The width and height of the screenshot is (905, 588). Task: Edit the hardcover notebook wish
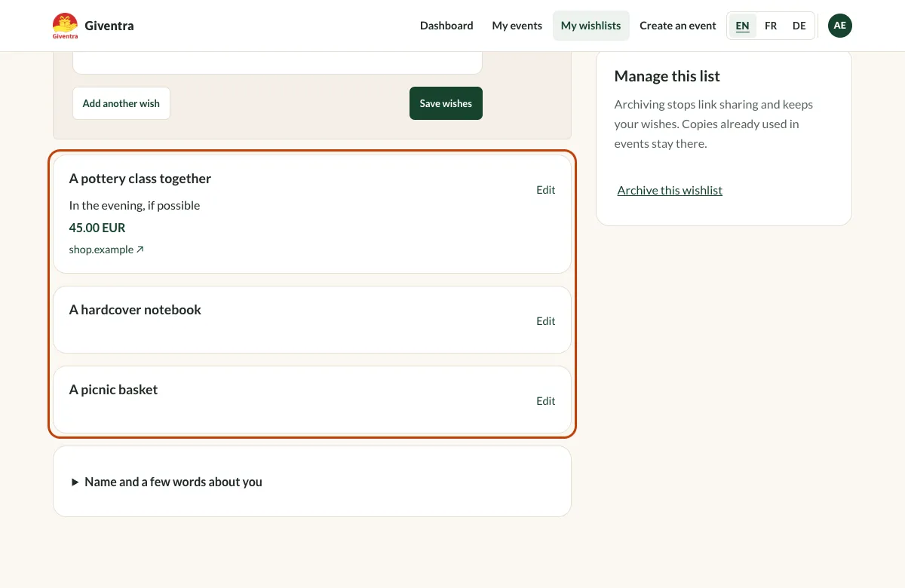pyautogui.click(x=546, y=321)
